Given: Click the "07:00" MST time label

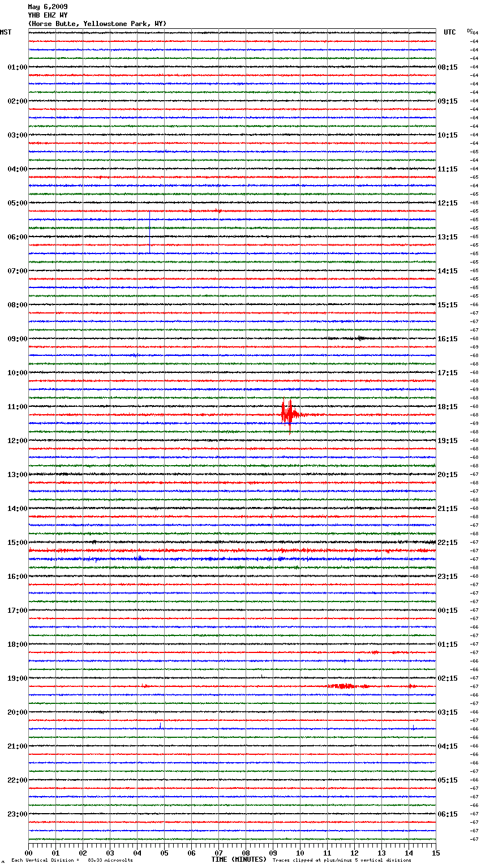Looking at the screenshot, I should [18, 271].
